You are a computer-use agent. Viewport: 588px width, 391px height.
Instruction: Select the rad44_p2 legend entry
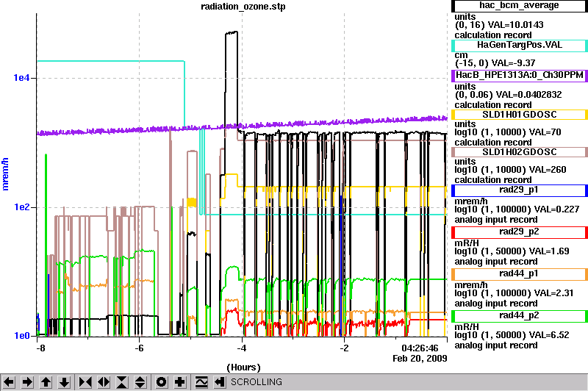click(520, 316)
